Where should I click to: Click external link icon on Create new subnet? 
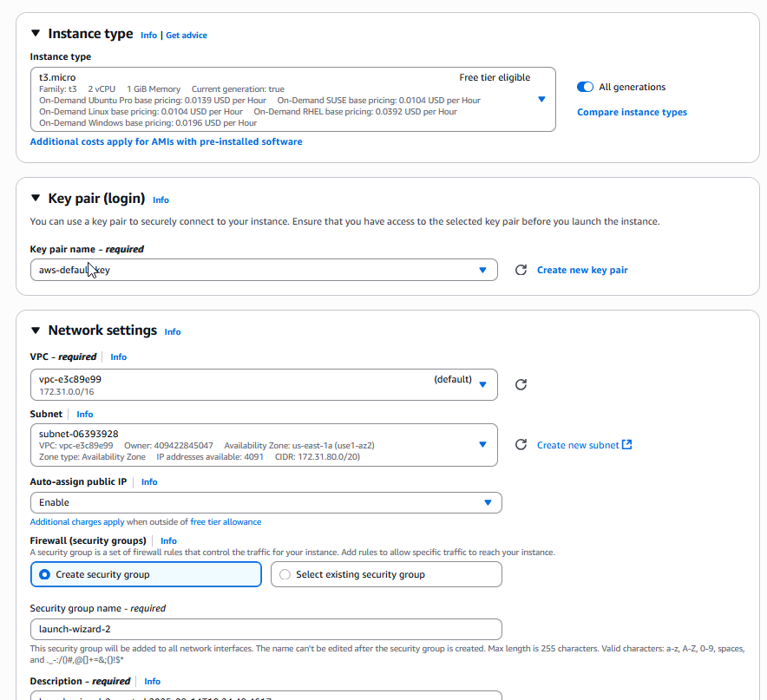(626, 445)
